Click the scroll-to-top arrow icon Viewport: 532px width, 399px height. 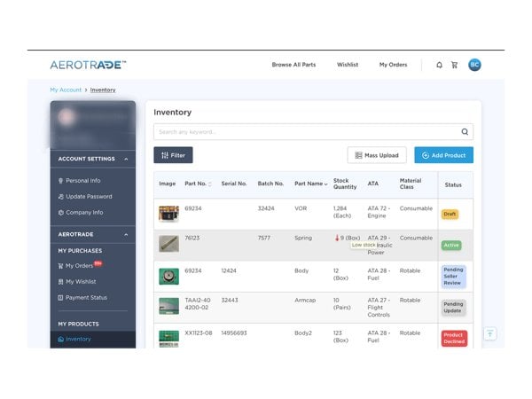click(489, 333)
